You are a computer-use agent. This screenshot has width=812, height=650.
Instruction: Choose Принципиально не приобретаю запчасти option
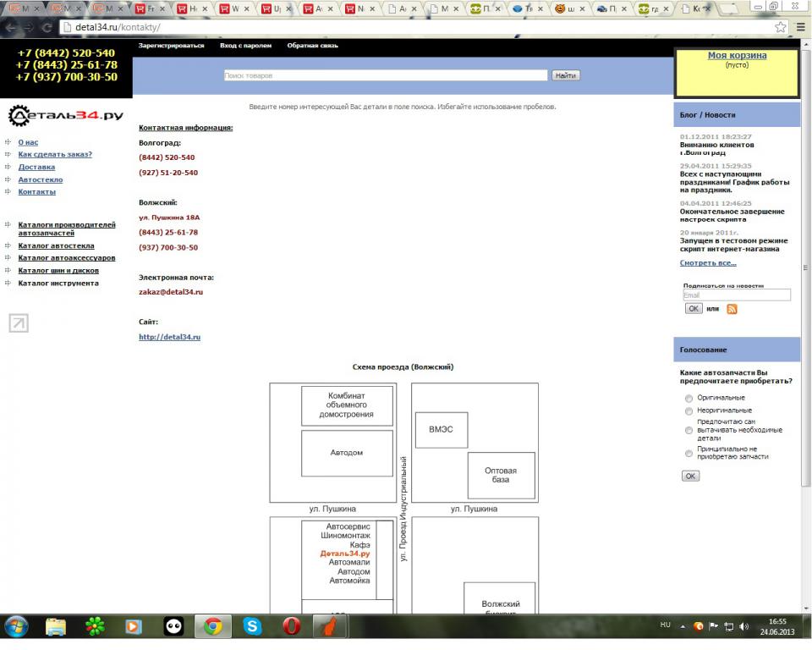(x=689, y=454)
